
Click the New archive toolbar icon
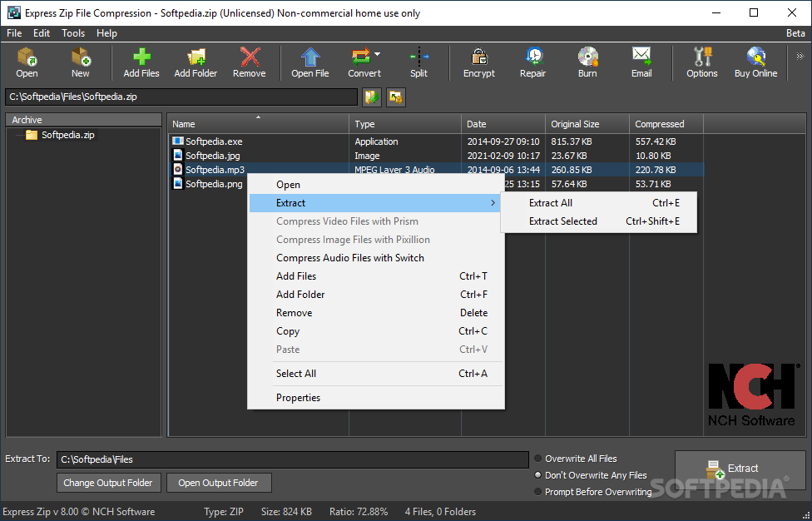pyautogui.click(x=80, y=57)
